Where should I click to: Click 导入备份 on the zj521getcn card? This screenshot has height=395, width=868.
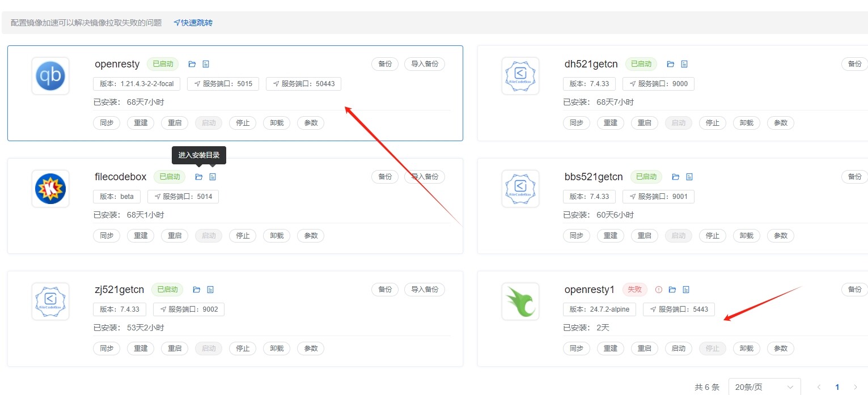pos(425,290)
